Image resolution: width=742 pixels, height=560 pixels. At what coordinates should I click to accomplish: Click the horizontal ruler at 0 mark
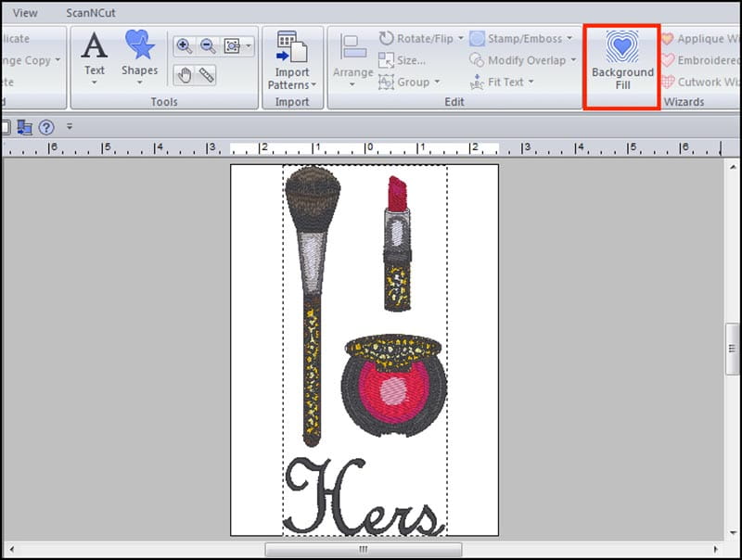[x=368, y=148]
